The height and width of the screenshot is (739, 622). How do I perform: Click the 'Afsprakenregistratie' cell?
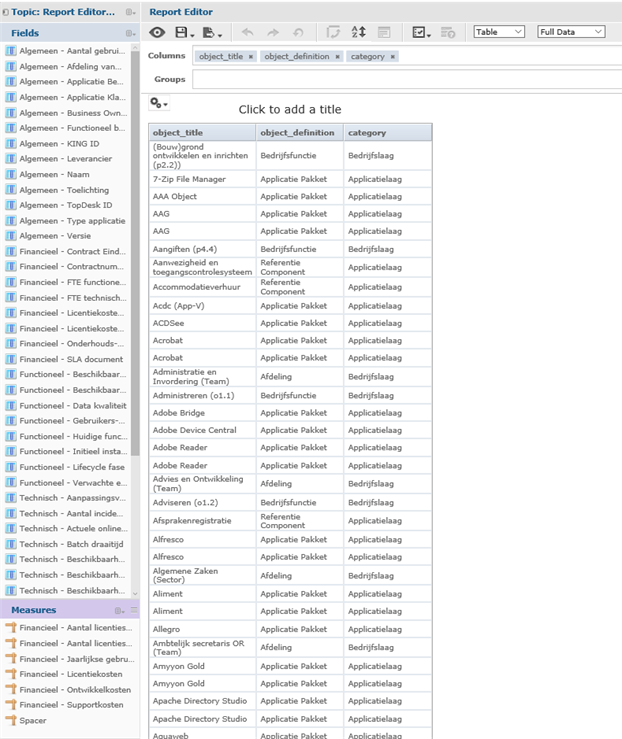point(202,521)
